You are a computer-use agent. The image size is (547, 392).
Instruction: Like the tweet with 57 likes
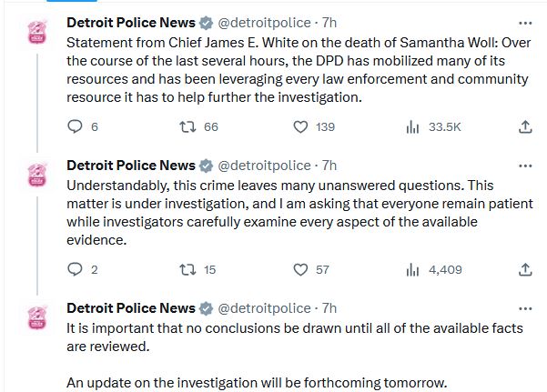pyautogui.click(x=300, y=269)
